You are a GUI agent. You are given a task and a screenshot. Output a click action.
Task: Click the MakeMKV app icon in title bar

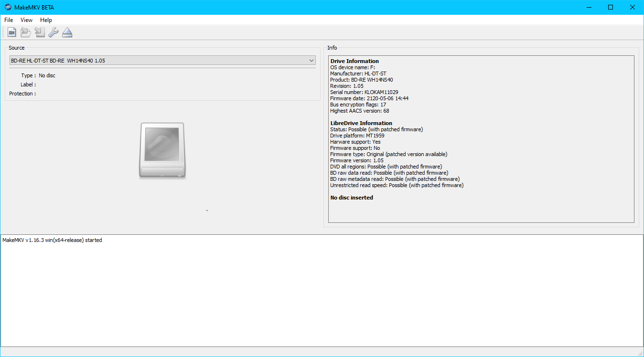8,7
